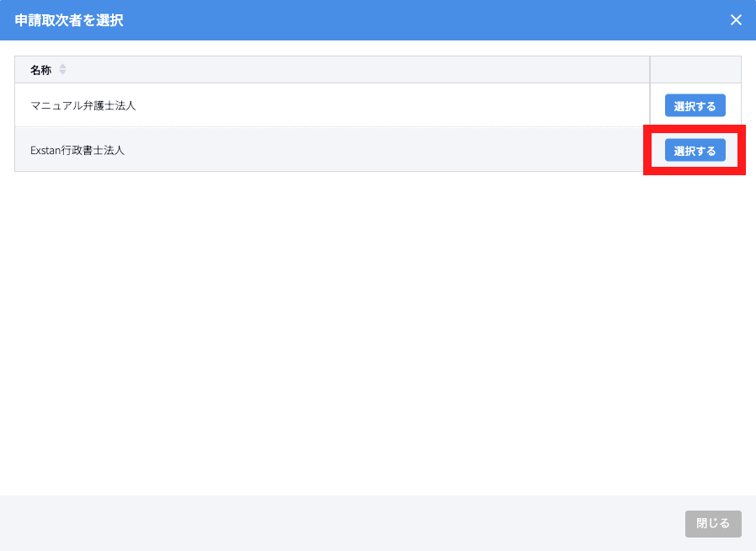Click the sort icon beside 名称
The width and height of the screenshot is (756, 551).
coord(62,70)
